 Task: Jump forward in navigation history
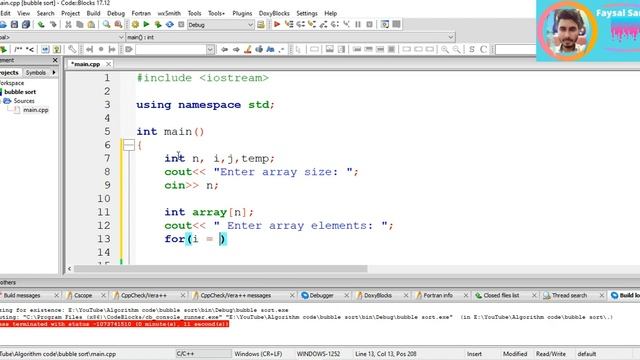[236, 49]
